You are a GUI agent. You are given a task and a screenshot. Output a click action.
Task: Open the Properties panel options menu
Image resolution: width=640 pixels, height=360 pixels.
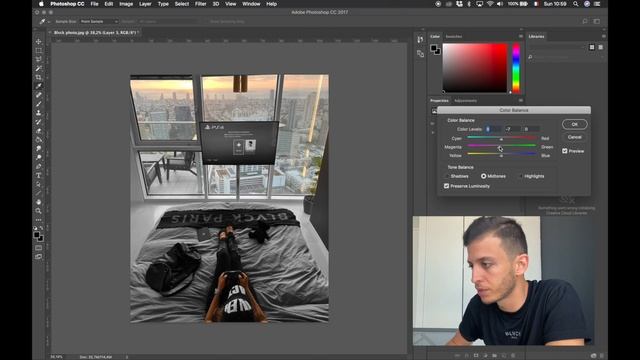tap(520, 100)
